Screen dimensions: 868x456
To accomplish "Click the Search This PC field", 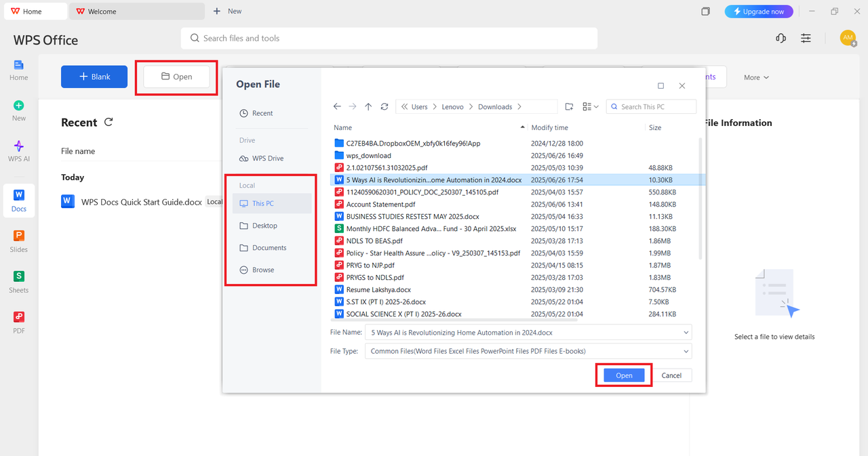I will pyautogui.click(x=651, y=106).
